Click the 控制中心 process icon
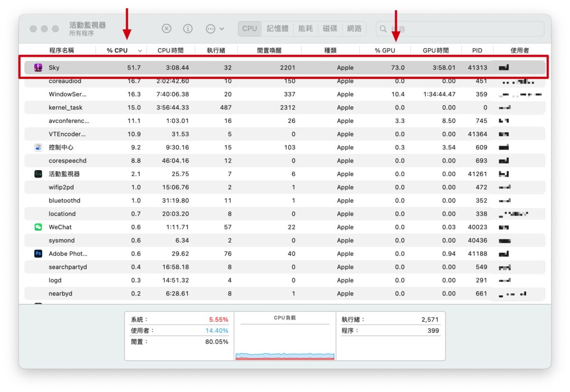This screenshot has width=570, height=392. [x=38, y=148]
